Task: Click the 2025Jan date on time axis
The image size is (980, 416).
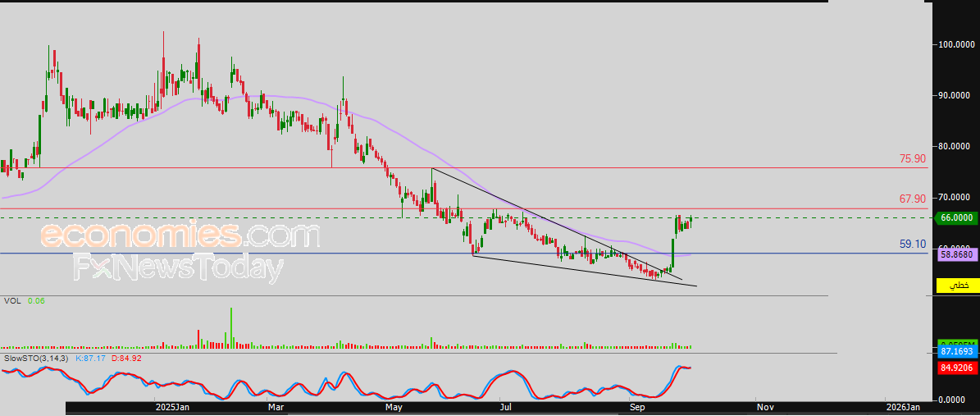Action: coord(172,407)
